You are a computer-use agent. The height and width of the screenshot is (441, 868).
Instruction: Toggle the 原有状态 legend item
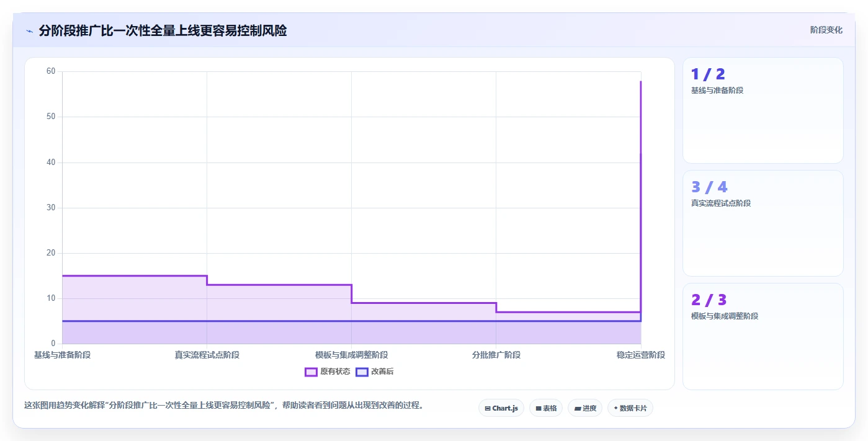pos(327,372)
